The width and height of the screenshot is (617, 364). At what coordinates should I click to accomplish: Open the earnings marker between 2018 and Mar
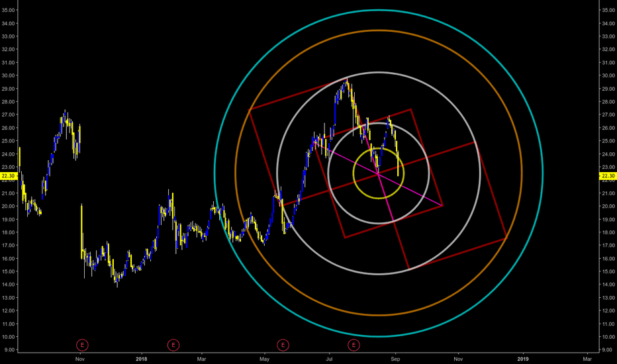(173, 345)
